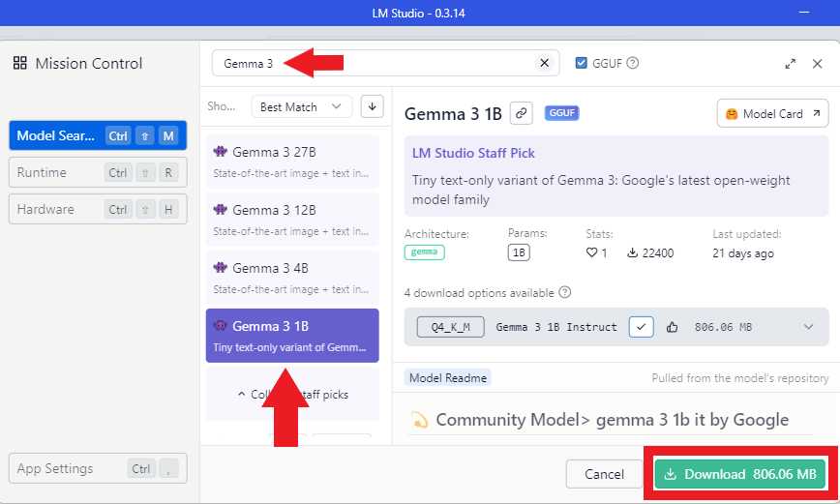
Task: Click the Gemma 3 27B alien icon
Action: point(221,151)
